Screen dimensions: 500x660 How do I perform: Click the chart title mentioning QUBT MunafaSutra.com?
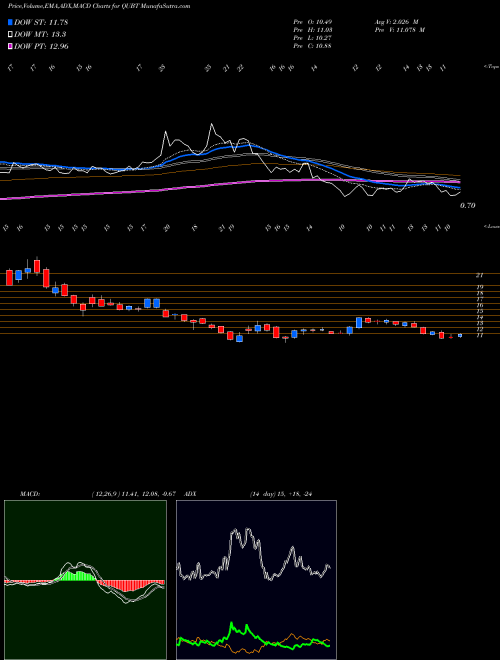click(x=99, y=6)
